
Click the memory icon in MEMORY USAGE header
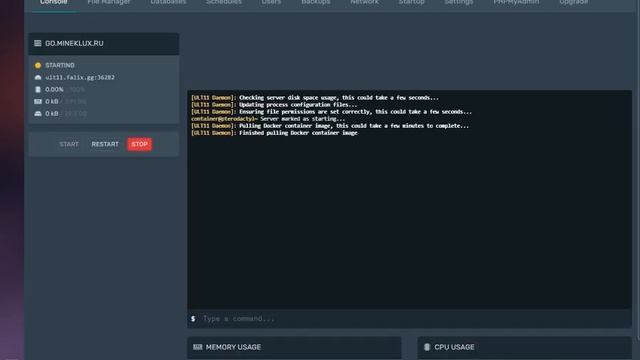[x=198, y=347]
